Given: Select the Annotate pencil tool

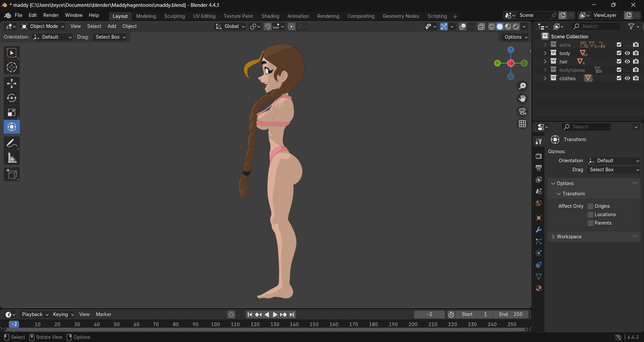Looking at the screenshot, I should coord(11,143).
